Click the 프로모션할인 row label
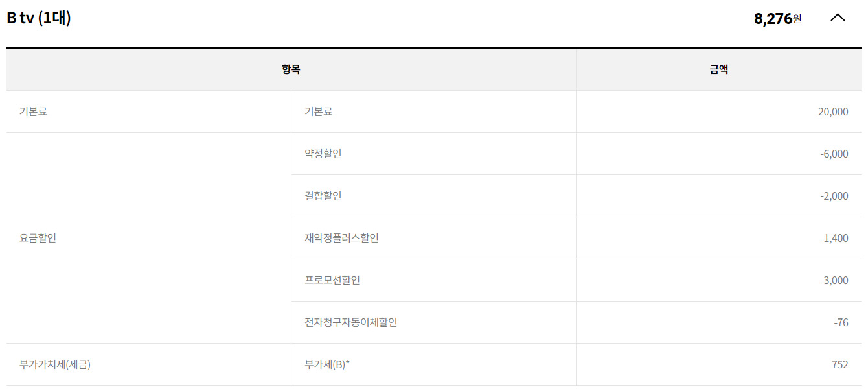868x391 pixels. coord(332,280)
